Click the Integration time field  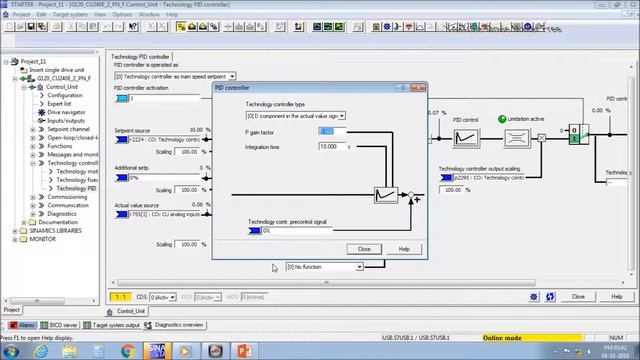(x=332, y=147)
